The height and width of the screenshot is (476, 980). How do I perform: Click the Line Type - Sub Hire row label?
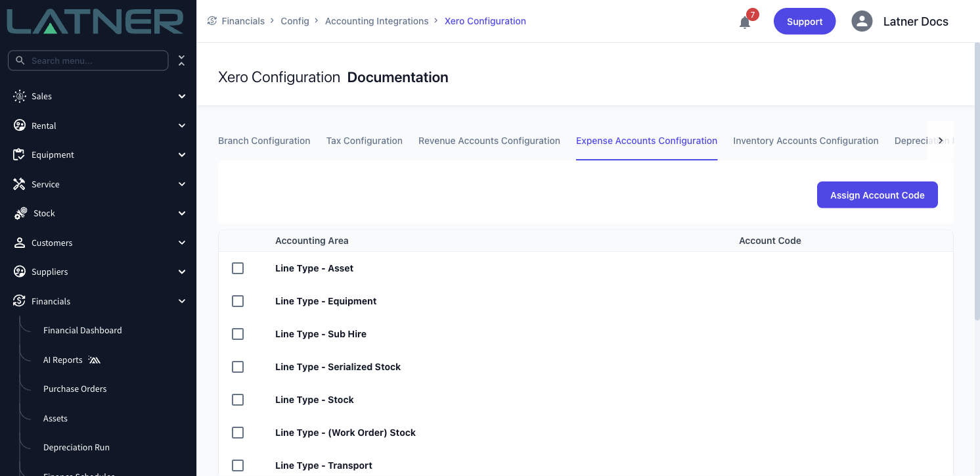pos(321,334)
